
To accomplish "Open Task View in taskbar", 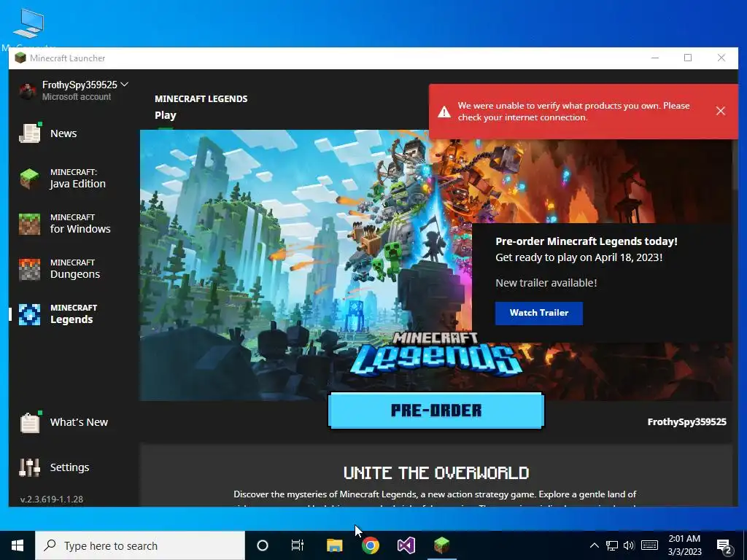I will (x=298, y=545).
